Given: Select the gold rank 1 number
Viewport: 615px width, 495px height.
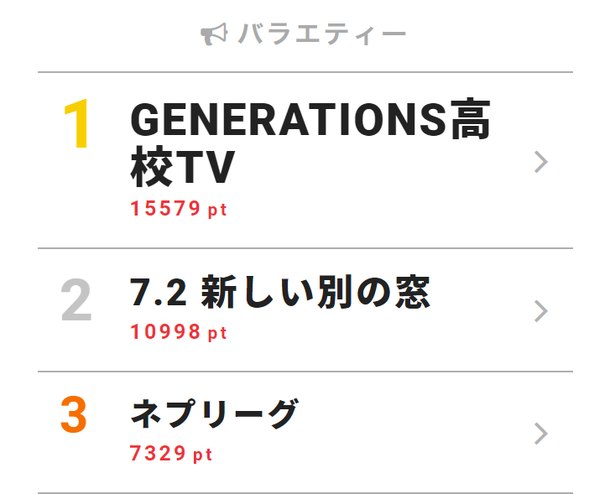Looking at the screenshot, I should coord(76,124).
